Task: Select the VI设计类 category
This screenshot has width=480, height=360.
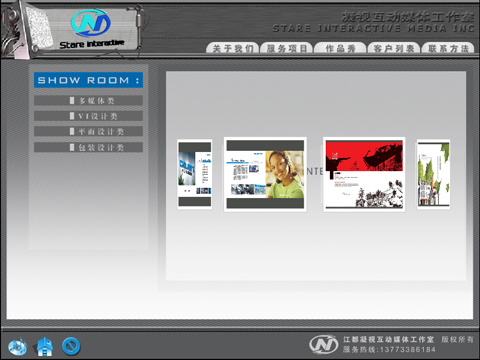Action: pyautogui.click(x=88, y=116)
